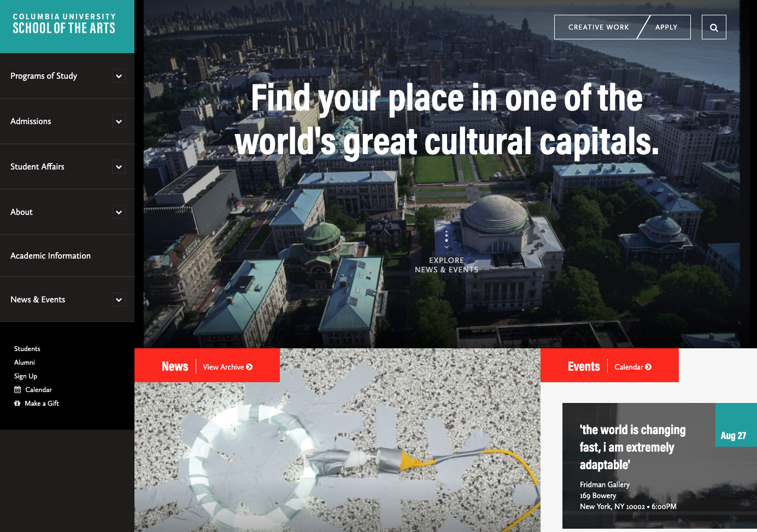Click the Apply button
Screen dimensions: 757x532
pyautogui.click(x=666, y=27)
